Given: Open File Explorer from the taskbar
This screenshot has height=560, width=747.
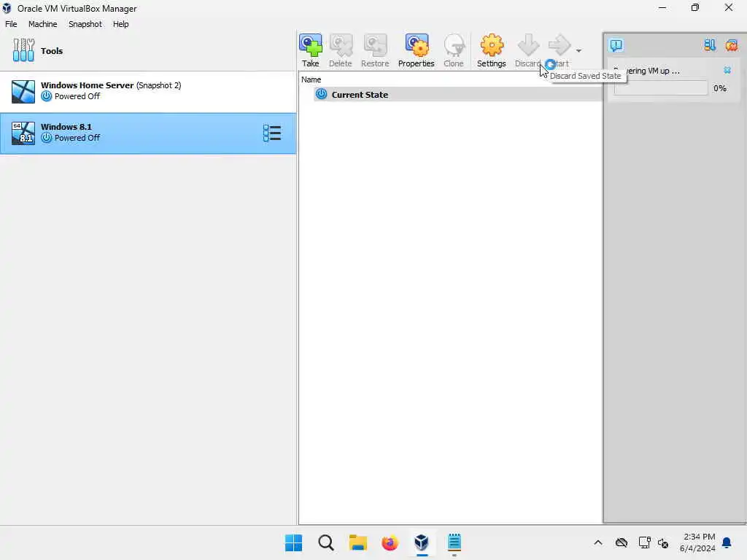Looking at the screenshot, I should point(357,542).
